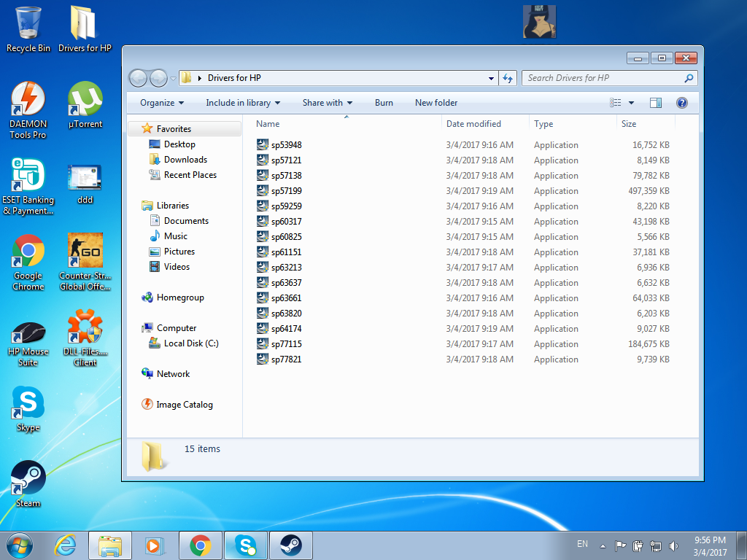Launch Skype desktop shortcut
Viewport: 747px width, 560px height.
(28, 409)
